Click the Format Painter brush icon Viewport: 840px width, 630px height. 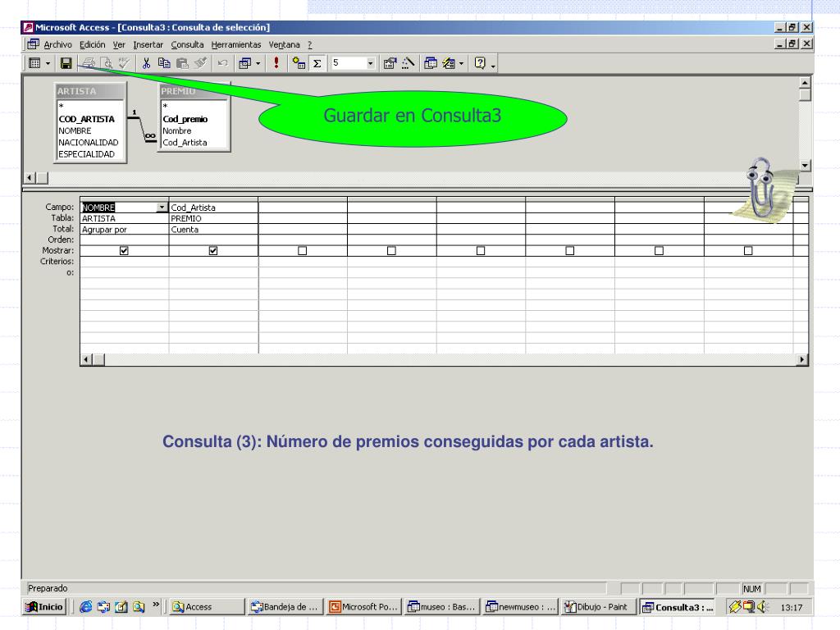[201, 63]
